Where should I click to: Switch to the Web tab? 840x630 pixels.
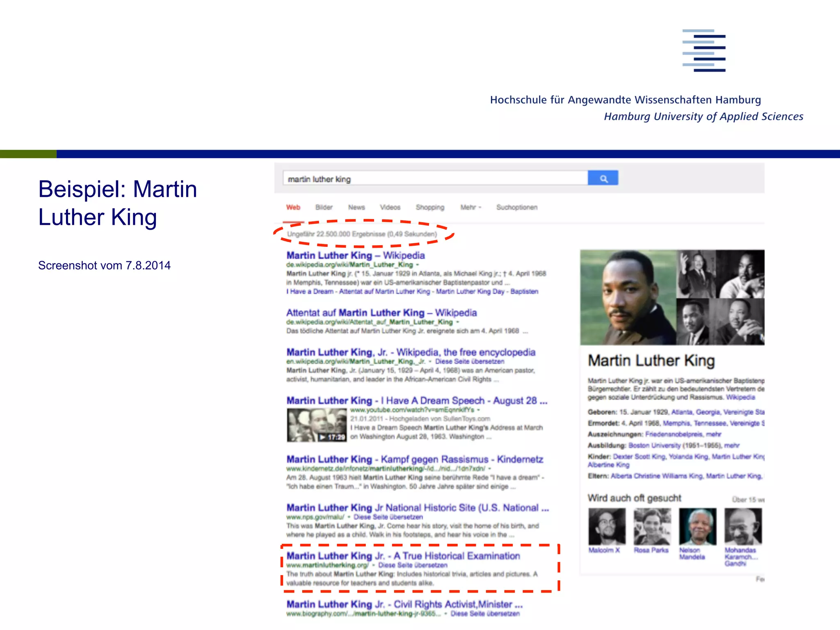coord(293,208)
